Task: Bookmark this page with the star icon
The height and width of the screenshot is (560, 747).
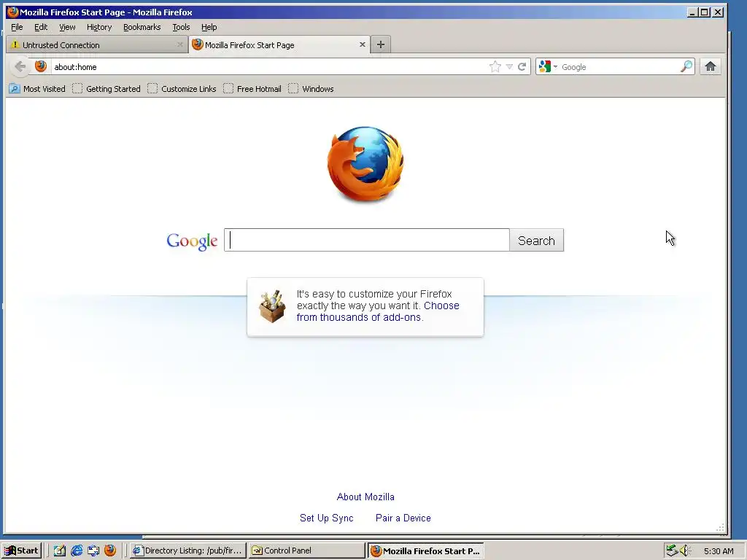Action: coord(495,66)
